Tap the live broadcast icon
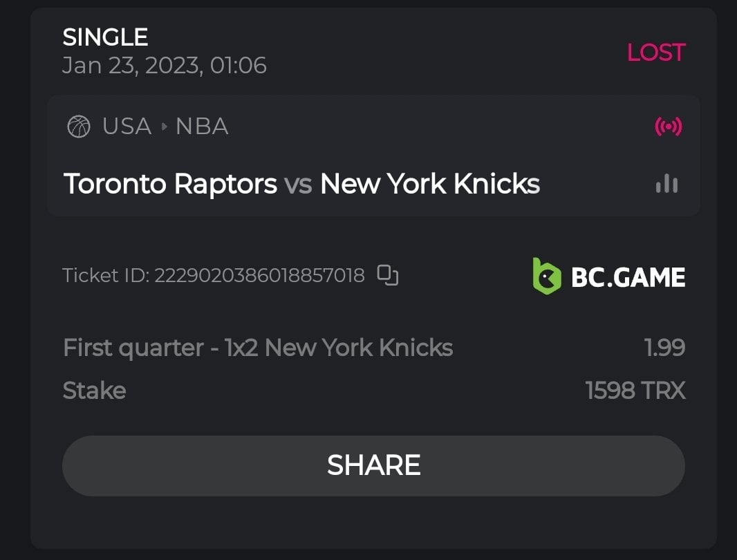737x560 pixels. (x=668, y=127)
